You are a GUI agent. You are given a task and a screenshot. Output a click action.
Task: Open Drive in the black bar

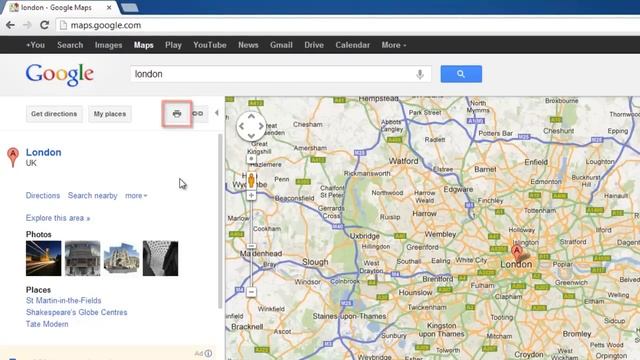tap(314, 45)
